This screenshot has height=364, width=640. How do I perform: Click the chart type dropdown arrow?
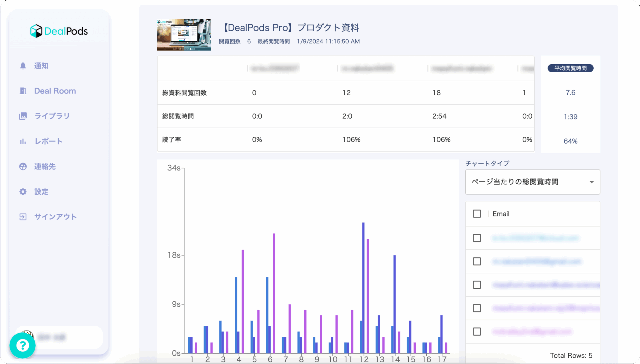pos(592,182)
